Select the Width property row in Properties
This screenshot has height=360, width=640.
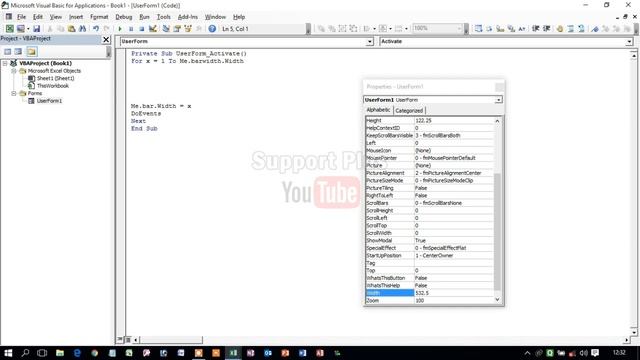(x=430, y=293)
